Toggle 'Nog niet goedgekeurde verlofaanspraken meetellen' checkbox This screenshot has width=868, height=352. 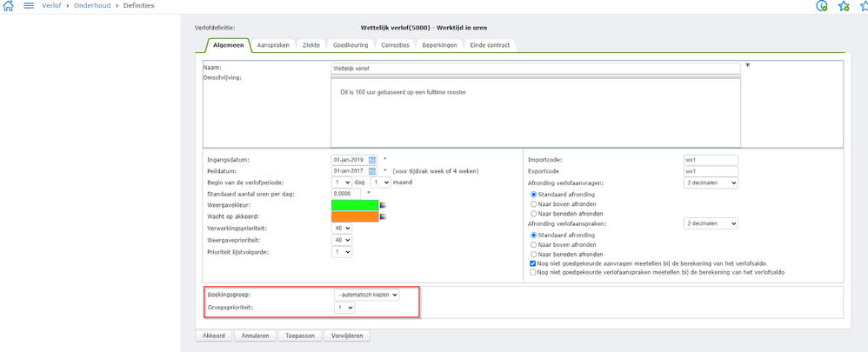coord(533,273)
